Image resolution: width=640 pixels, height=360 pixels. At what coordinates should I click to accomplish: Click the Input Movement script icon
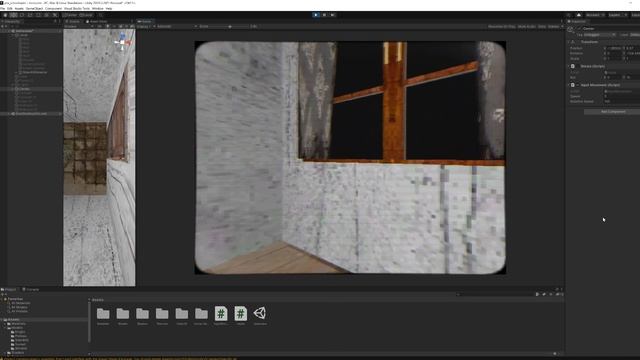coord(573,85)
